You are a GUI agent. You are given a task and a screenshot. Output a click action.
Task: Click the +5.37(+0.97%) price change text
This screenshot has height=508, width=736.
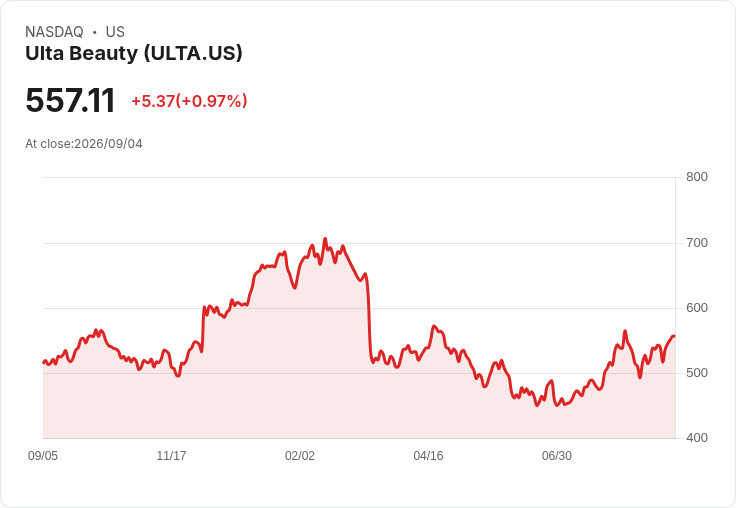tap(189, 101)
